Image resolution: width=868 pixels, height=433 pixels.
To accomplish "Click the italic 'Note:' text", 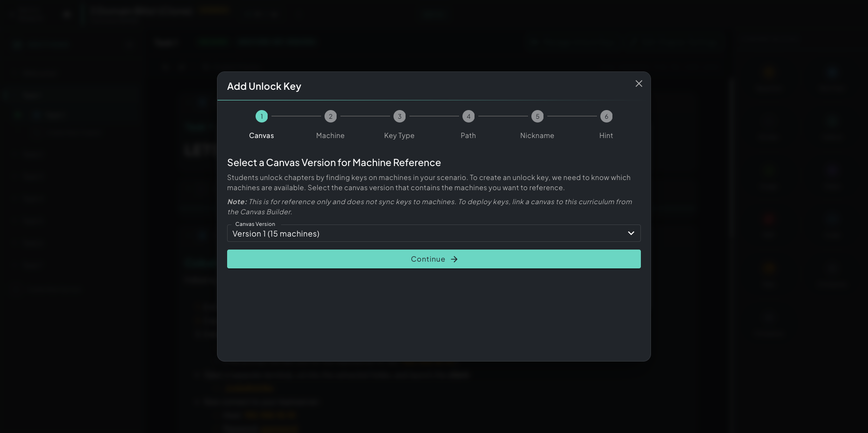I will pyautogui.click(x=237, y=202).
